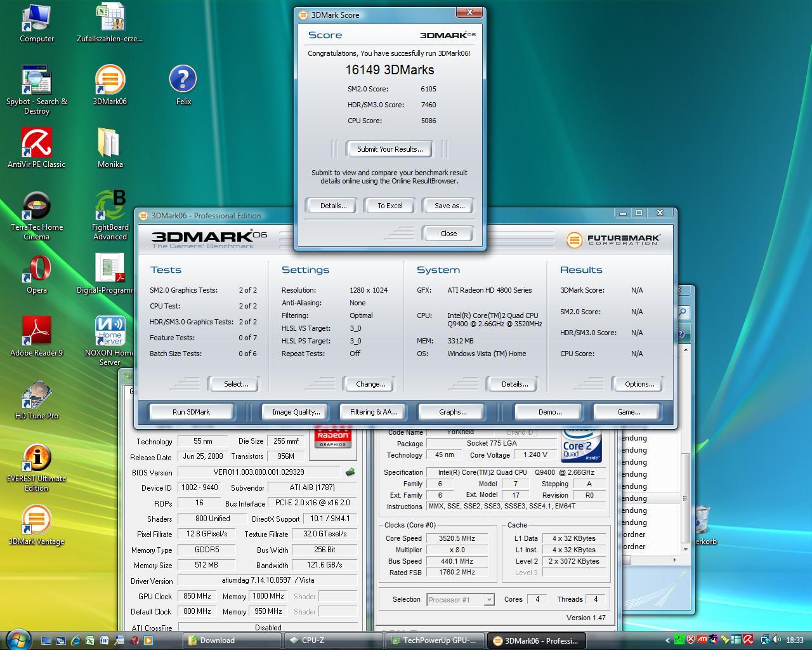
Task: Open Internet Explorer from quick launch
Action: 75,640
